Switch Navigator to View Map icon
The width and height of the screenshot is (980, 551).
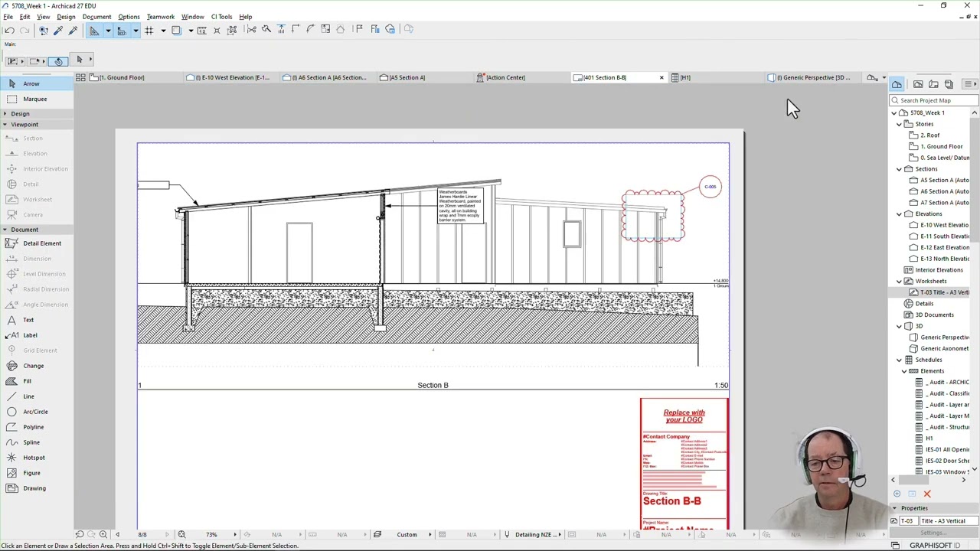[918, 84]
